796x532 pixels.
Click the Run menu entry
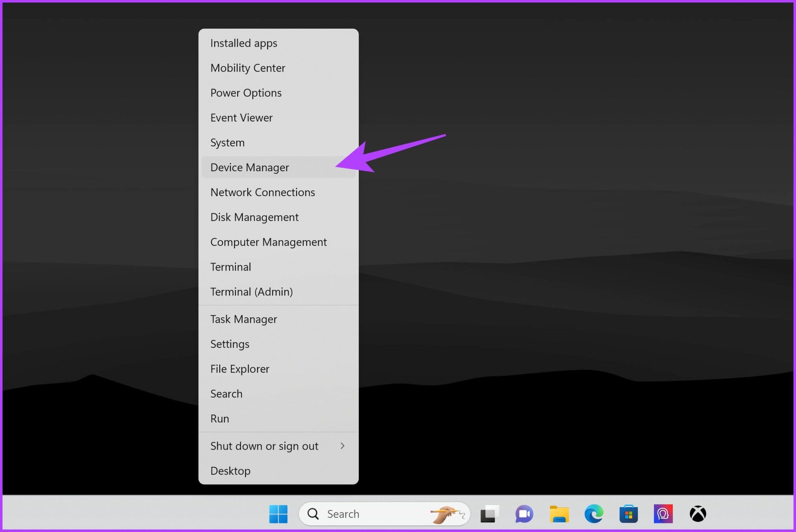click(278, 419)
